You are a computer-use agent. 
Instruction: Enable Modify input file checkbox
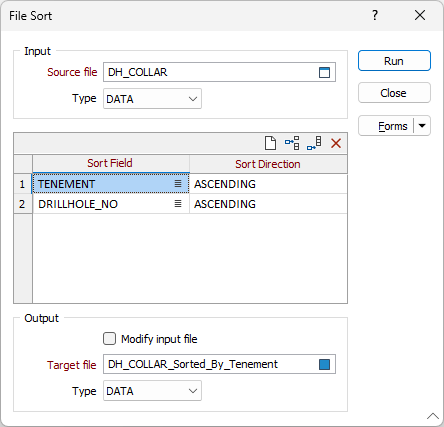[109, 339]
